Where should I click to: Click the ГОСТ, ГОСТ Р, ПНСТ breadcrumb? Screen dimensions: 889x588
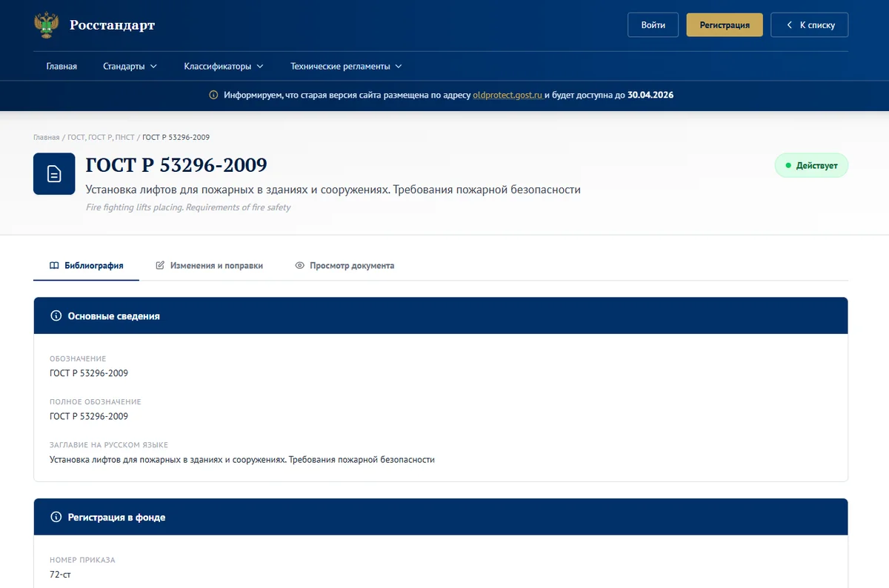(101, 137)
